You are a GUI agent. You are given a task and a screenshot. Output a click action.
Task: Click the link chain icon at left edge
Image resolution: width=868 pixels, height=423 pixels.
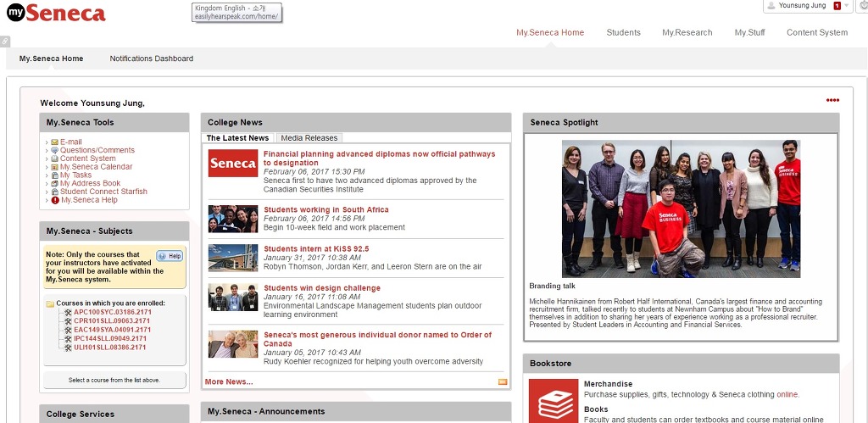click(x=4, y=41)
